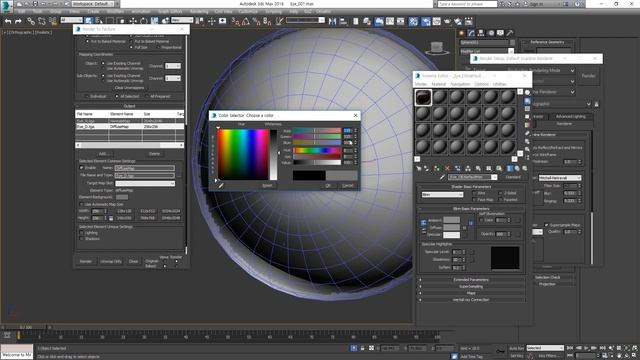Click the Set Key icon near Auto Key
This screenshot has width=640, height=360.
pos(500,351)
